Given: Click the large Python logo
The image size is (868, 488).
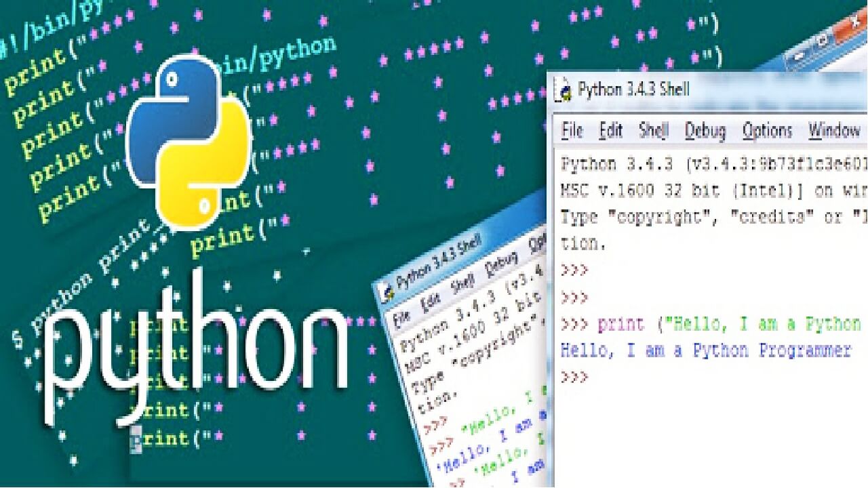Looking at the screenshot, I should 188,141.
